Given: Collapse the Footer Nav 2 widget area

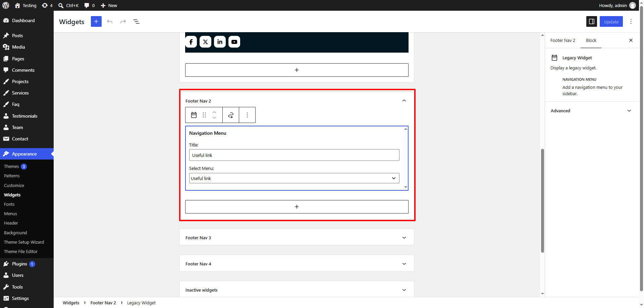Looking at the screenshot, I should coord(404,101).
